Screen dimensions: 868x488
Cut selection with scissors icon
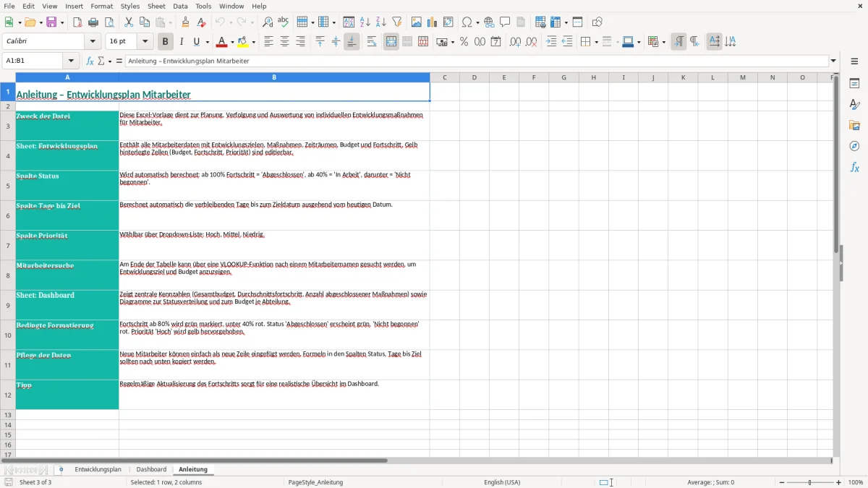point(129,22)
